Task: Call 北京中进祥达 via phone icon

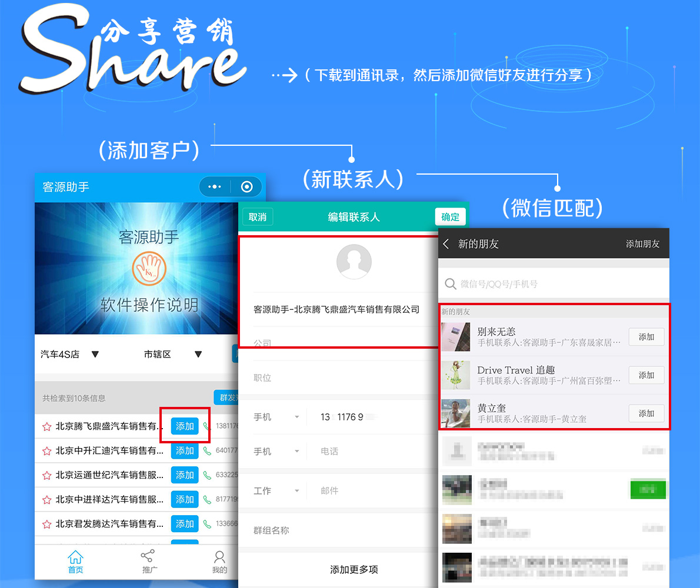Action: tap(206, 500)
